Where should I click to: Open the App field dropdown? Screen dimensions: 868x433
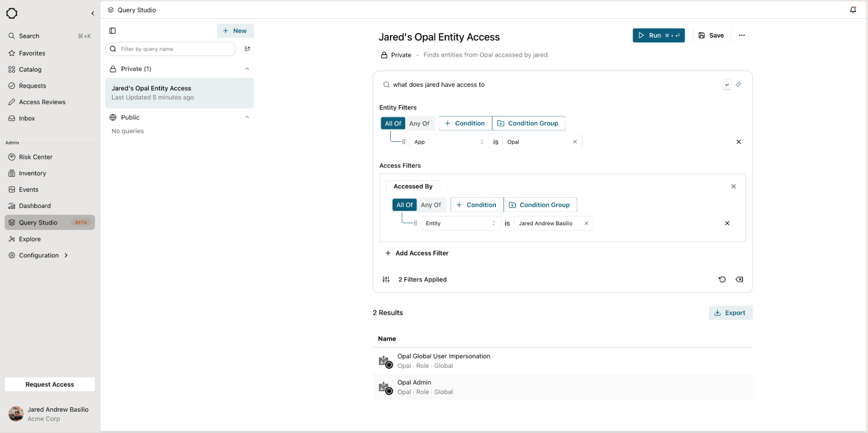tap(449, 142)
